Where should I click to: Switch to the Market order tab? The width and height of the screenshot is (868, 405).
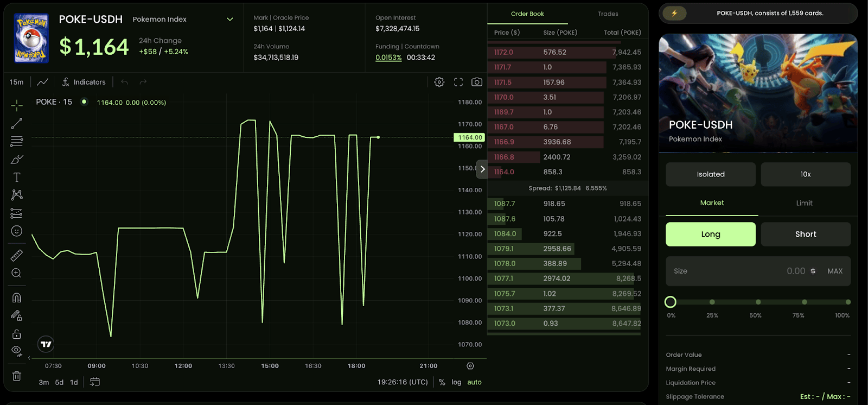(712, 203)
